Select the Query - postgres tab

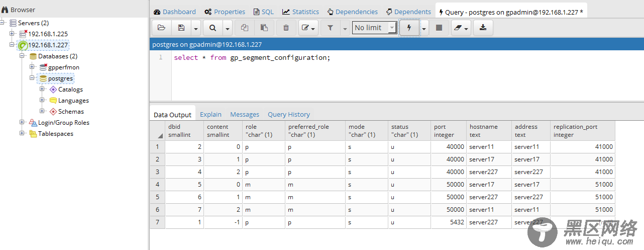tap(511, 12)
